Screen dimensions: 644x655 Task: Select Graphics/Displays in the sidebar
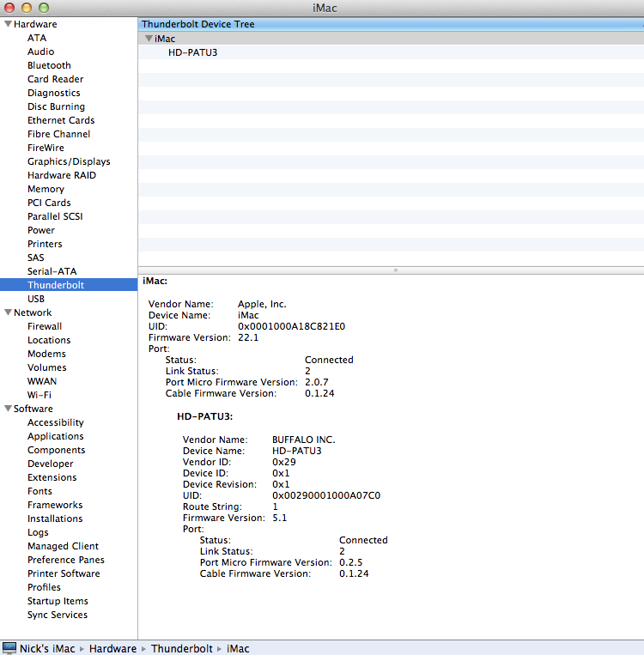(69, 161)
